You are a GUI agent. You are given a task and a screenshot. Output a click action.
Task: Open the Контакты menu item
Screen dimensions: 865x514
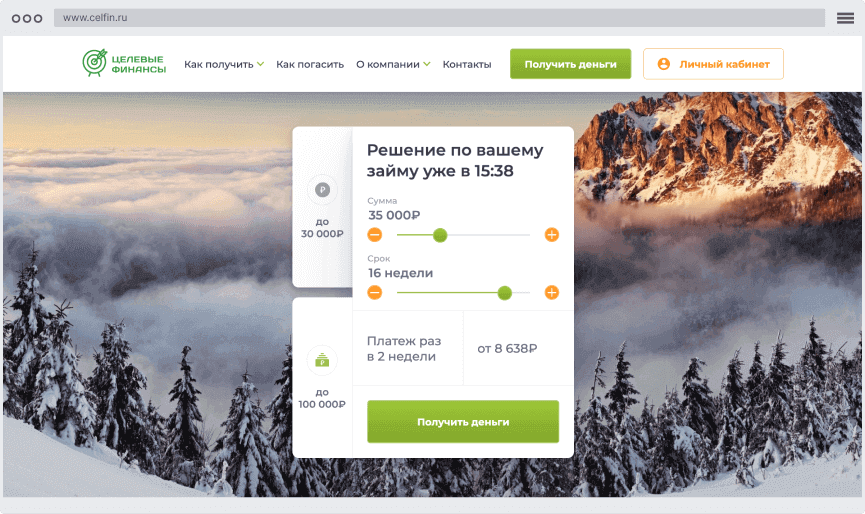click(467, 65)
